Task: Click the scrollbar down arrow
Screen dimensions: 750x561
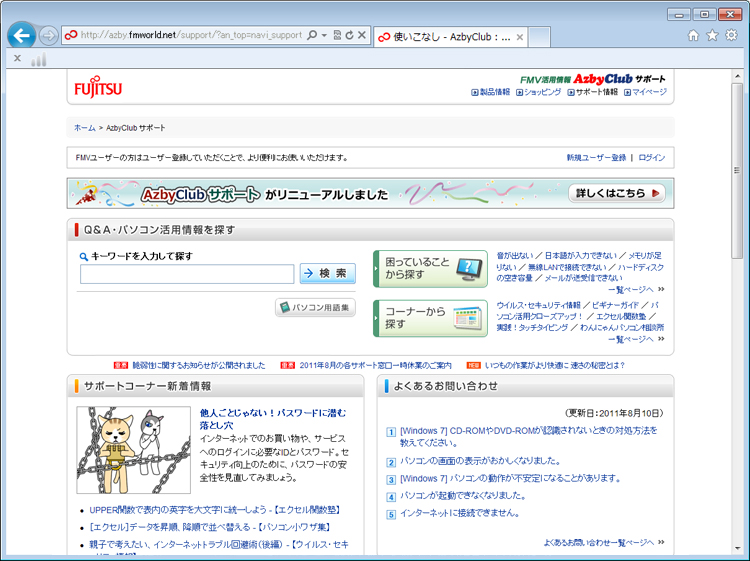Action: pyautogui.click(x=737, y=549)
